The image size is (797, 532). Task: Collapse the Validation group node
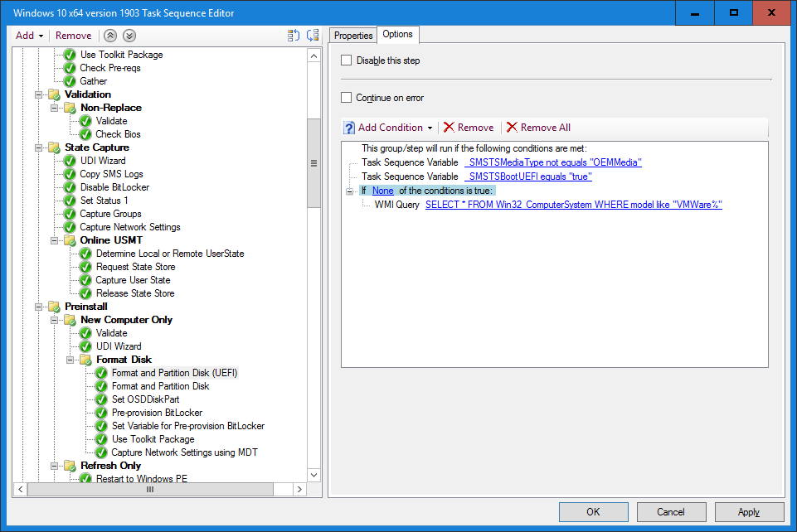click(x=38, y=94)
